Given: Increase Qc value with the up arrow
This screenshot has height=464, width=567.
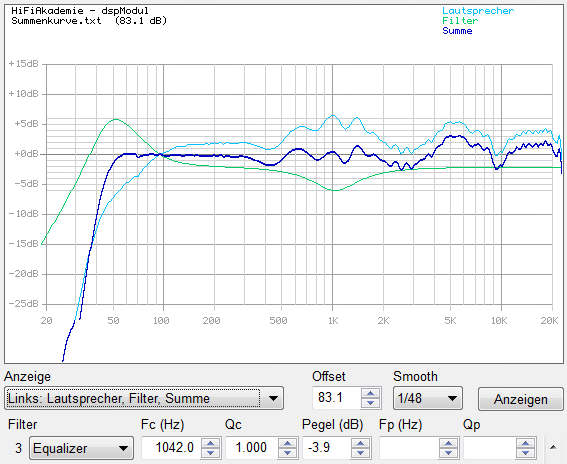Looking at the screenshot, I should pyautogui.click(x=287, y=443).
